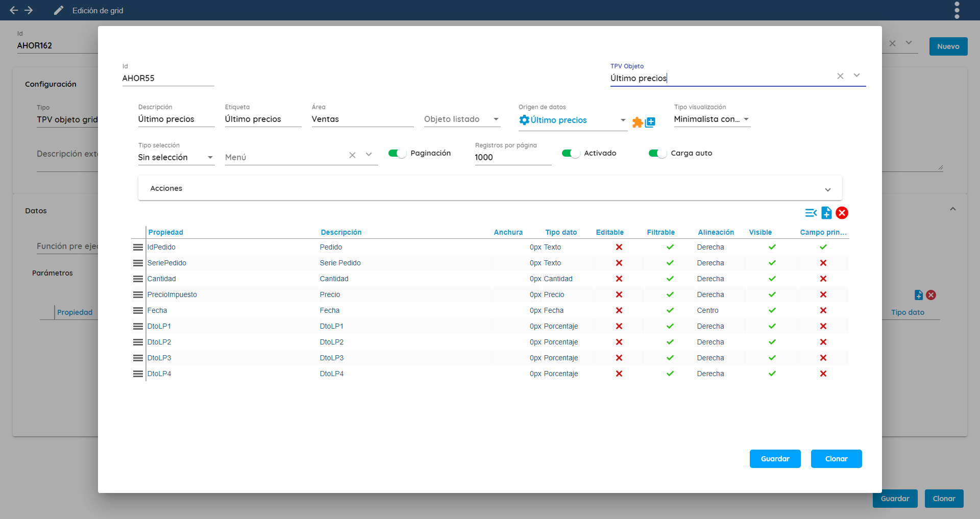Open the Tipo visualización dropdown
The width and height of the screenshot is (980, 519).
pyautogui.click(x=712, y=119)
